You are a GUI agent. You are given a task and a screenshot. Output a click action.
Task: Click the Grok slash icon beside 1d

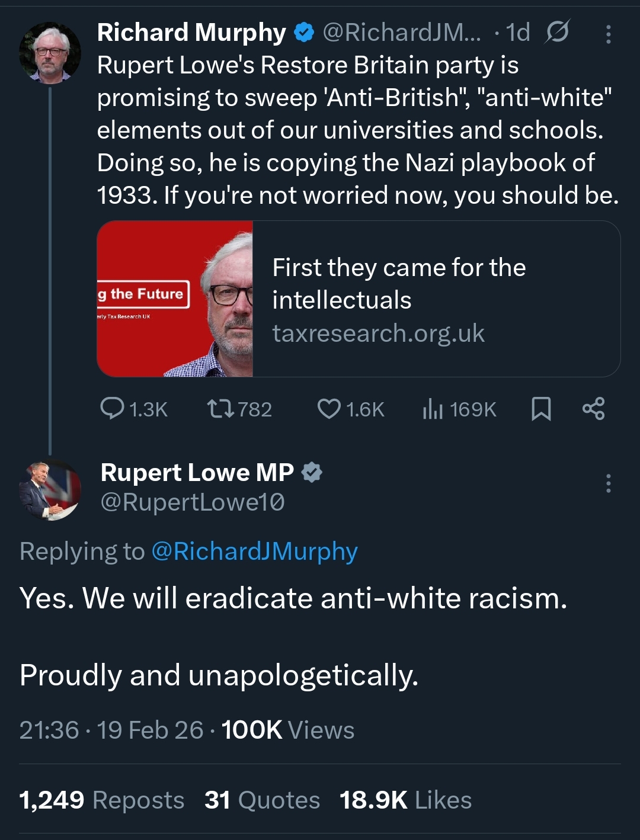557,32
